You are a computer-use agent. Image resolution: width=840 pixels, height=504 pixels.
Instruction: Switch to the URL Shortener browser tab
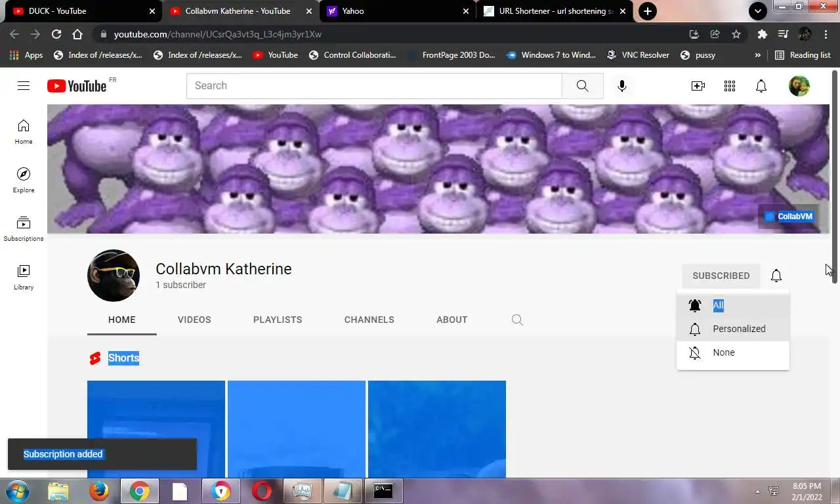point(555,11)
